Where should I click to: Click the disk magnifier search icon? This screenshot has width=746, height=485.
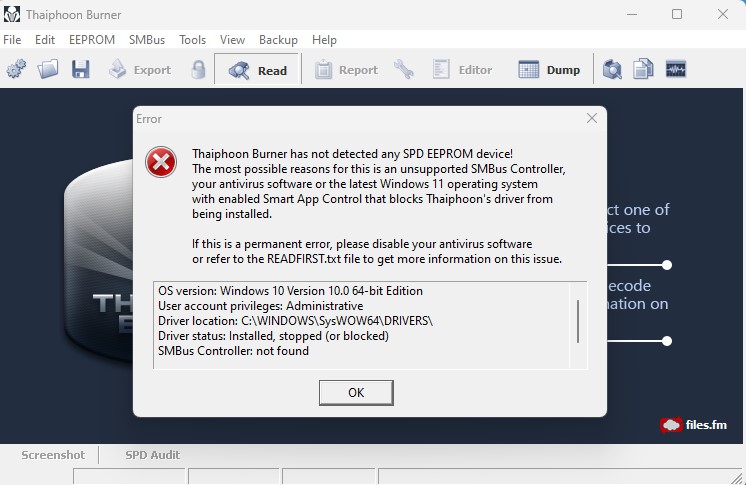point(612,69)
